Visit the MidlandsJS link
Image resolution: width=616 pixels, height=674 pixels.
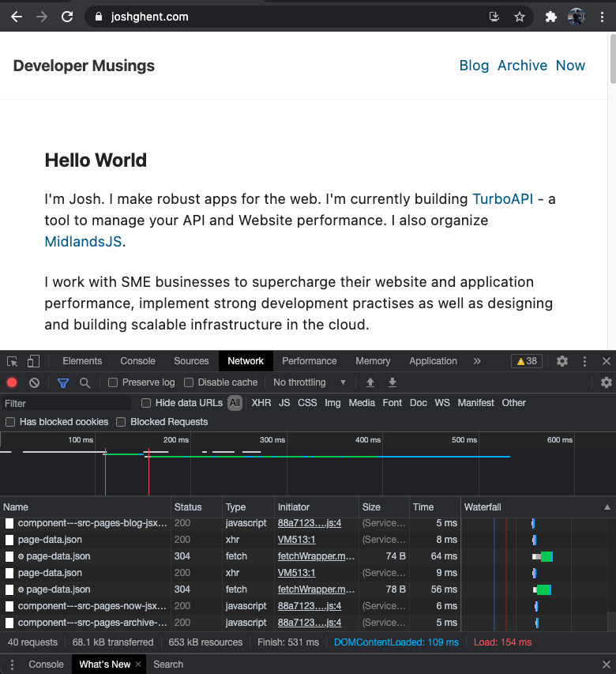click(x=82, y=242)
